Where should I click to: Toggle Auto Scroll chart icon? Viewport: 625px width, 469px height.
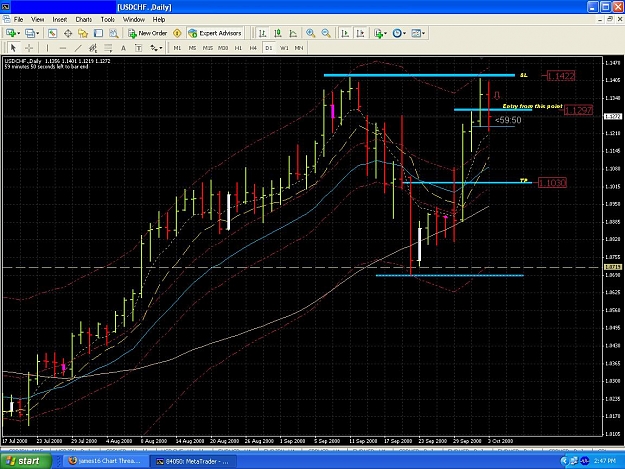click(345, 33)
